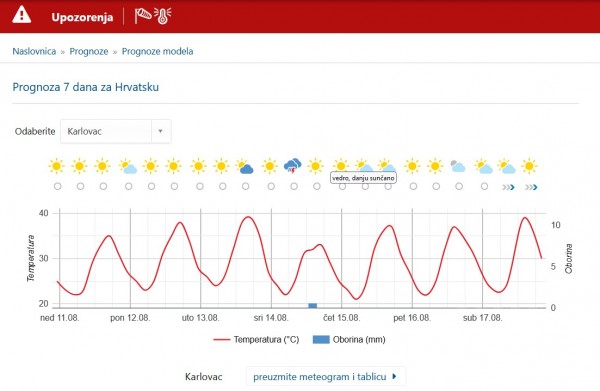The height and width of the screenshot is (391, 600).
Task: Click the warning triangle icon
Action: pos(21,16)
